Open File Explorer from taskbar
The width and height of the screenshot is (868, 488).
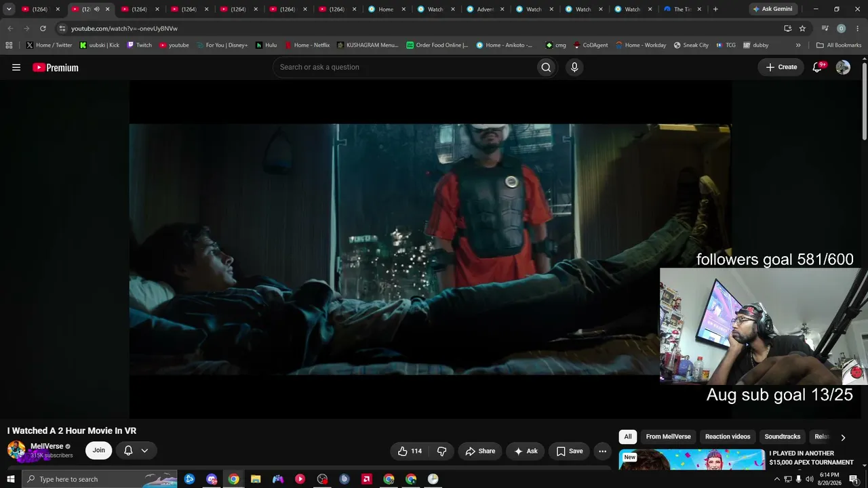[256, 479]
